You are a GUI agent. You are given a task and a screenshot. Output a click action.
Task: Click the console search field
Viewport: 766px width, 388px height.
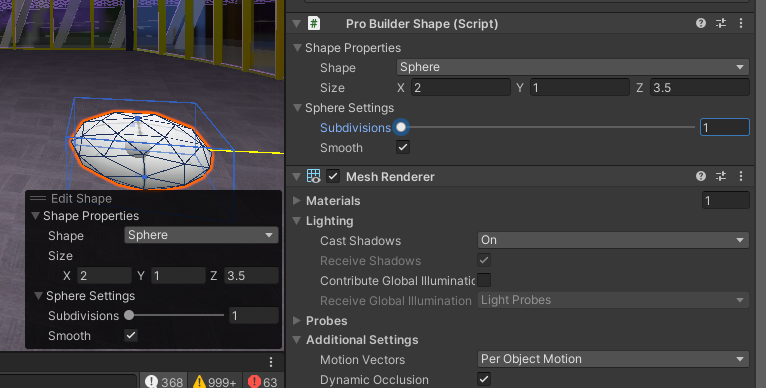[68, 382]
